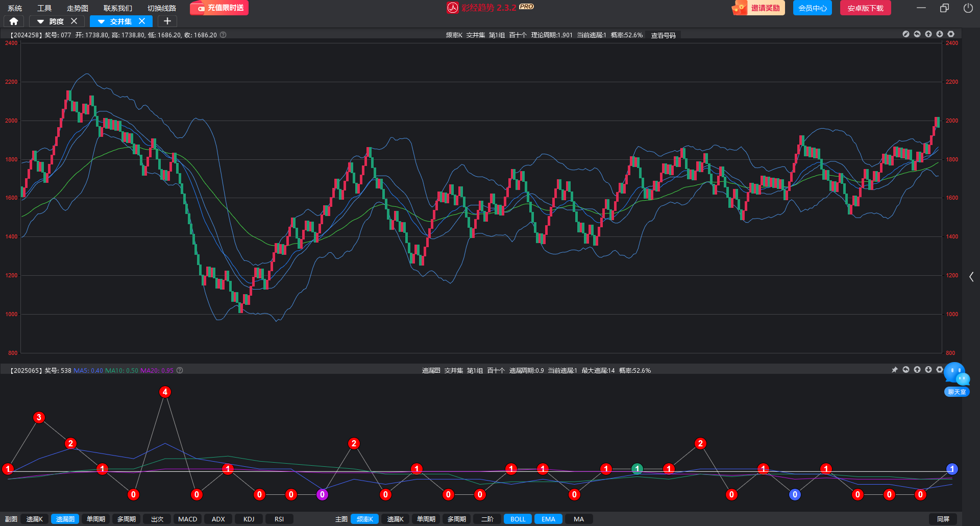Image resolution: width=980 pixels, height=526 pixels.
Task: Open main chart settings hexagon icon
Action: (x=951, y=34)
